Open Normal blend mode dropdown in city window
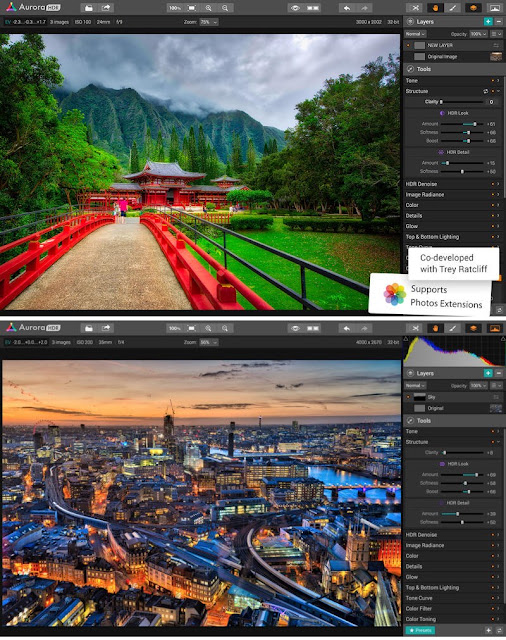 415,385
